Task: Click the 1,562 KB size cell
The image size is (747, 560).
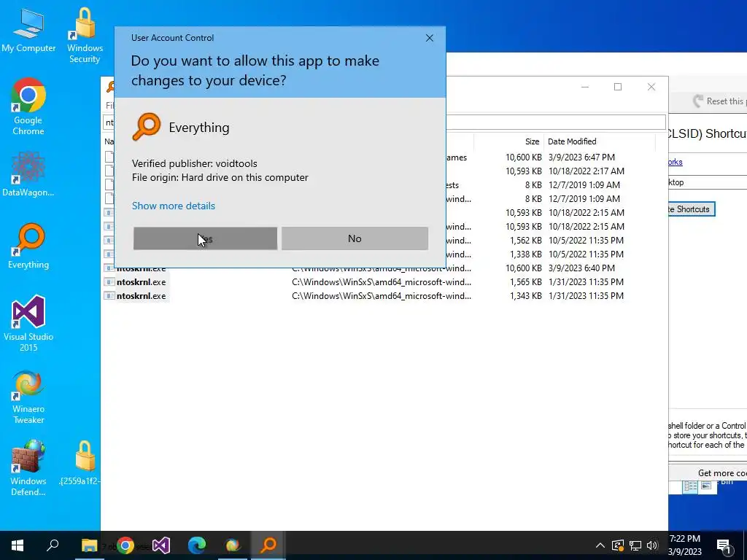Action: click(x=525, y=241)
